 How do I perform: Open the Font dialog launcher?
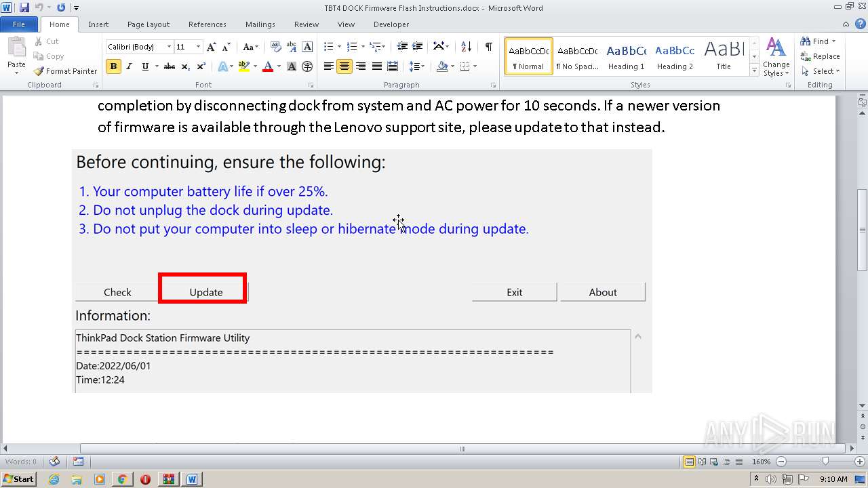(x=311, y=85)
